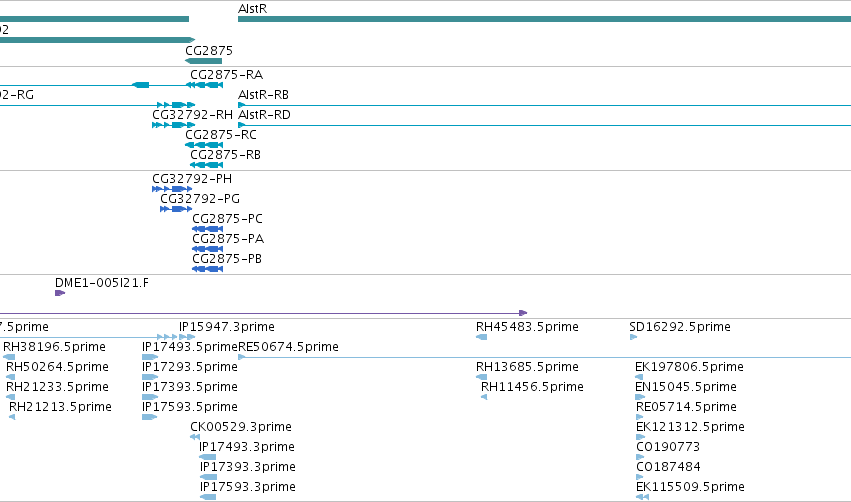The image size is (851, 502).
Task: Click the RE05714.5prime EST label
Action: click(x=687, y=407)
